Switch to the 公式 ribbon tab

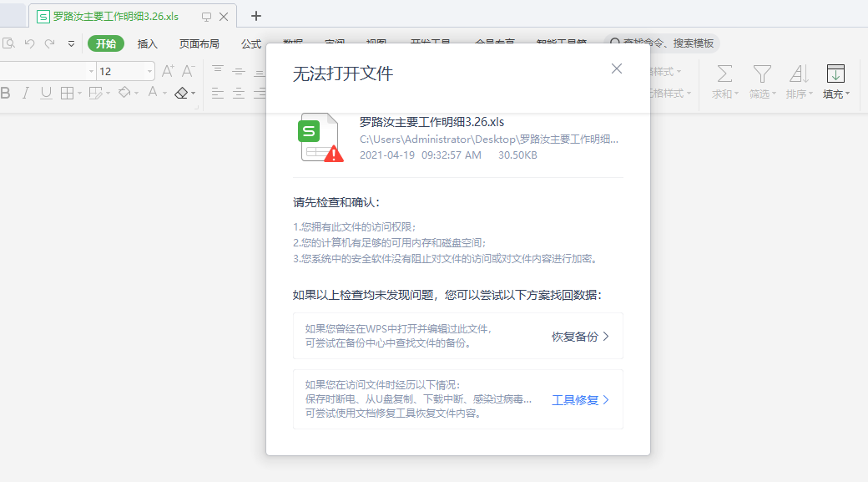(x=250, y=43)
